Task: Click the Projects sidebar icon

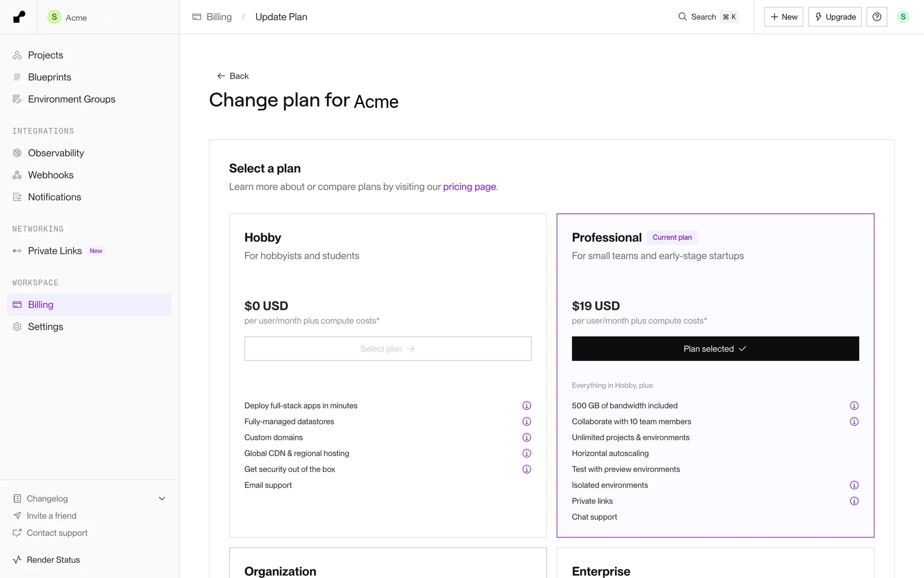Action: pos(17,55)
